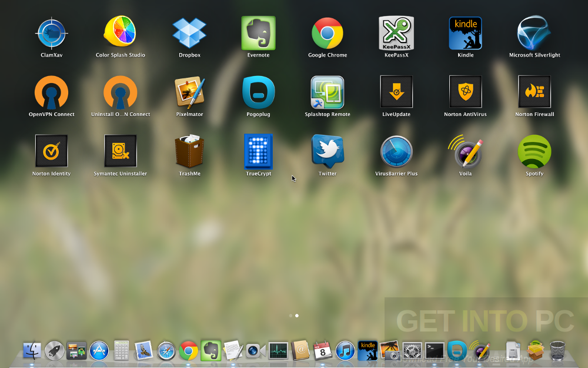Click Uninstall OpenVPN Connect icon
Image resolution: width=588 pixels, height=368 pixels.
coord(121,92)
